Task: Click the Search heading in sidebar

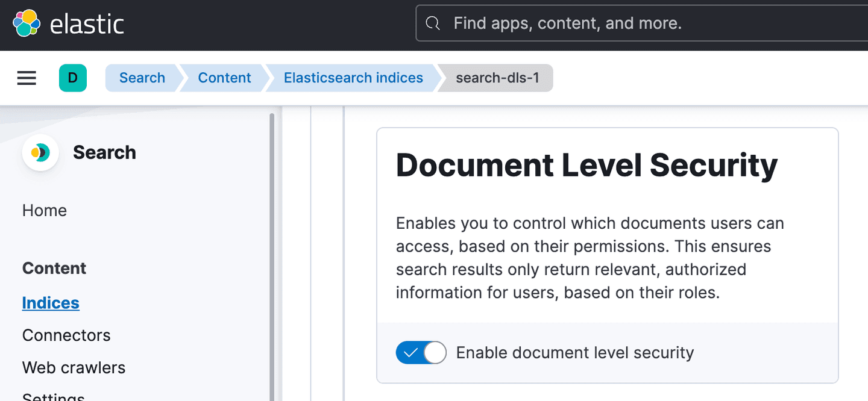Action: 104,153
